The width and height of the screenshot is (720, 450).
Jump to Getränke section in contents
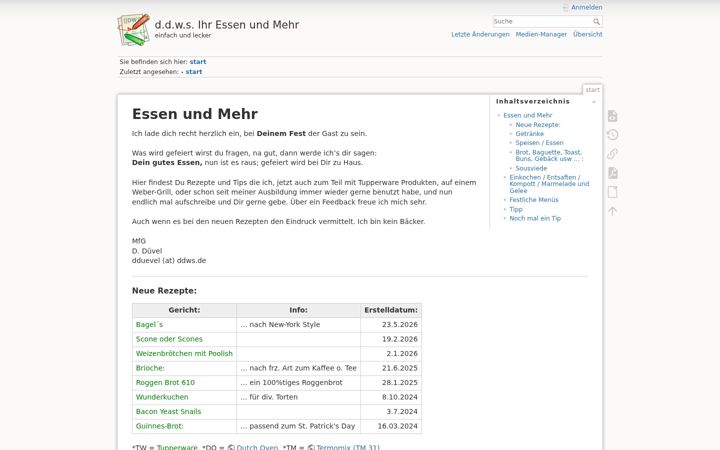click(x=529, y=134)
